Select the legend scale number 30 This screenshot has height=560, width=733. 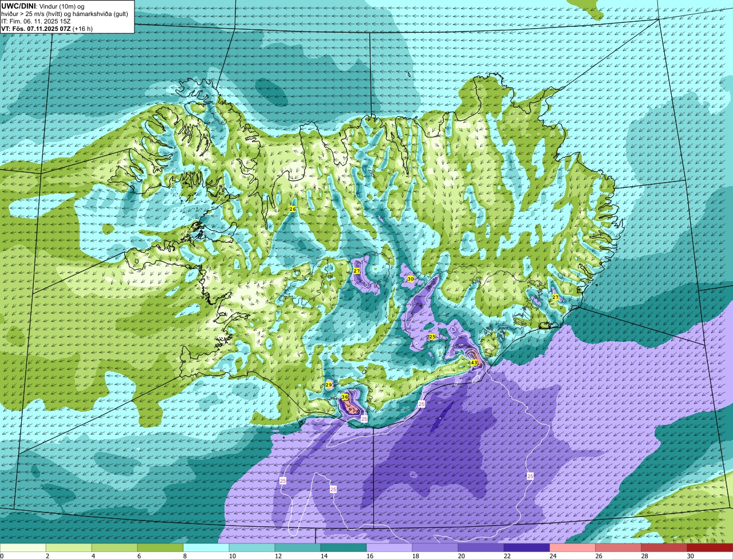click(691, 556)
